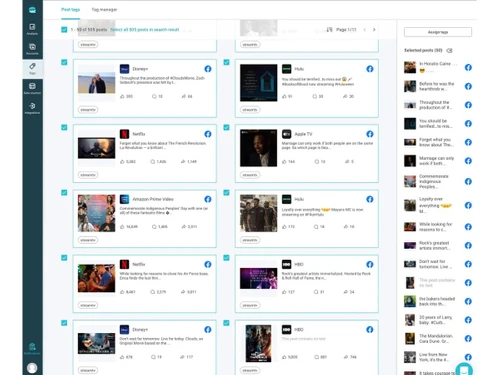This screenshot has width=500, height=375.
Task: Uncheck the Amazon Prime Video post checkbox
Action: 64,193
